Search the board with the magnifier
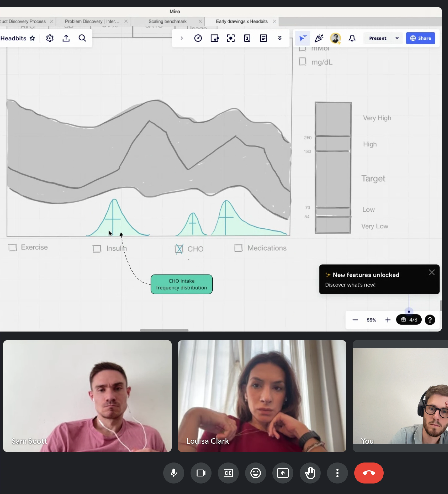Image resolution: width=448 pixels, height=494 pixels. (82, 38)
